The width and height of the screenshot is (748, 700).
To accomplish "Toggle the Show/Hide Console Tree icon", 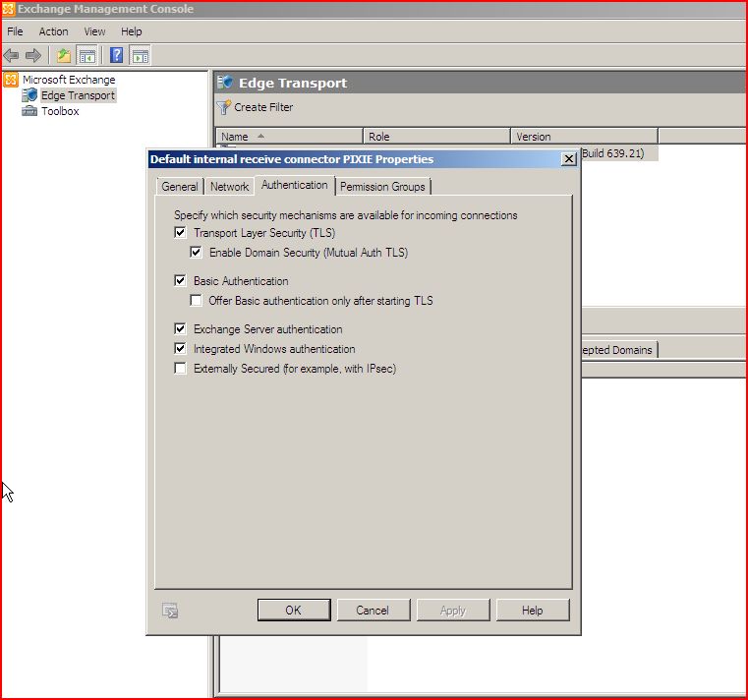I will coord(86,55).
